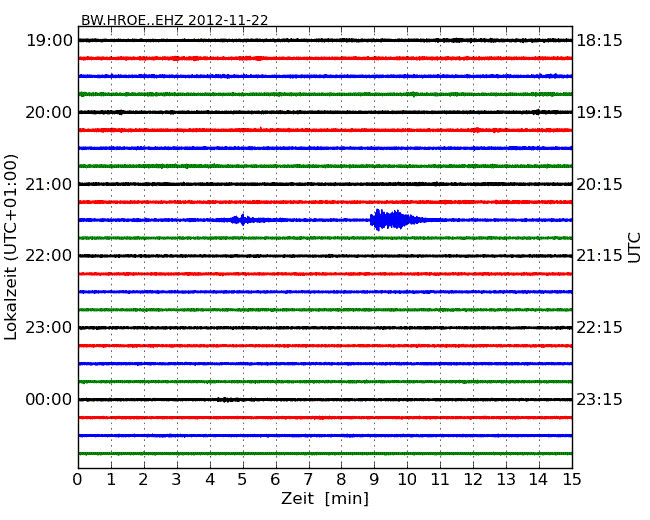Click the 22:00 local time label
This screenshot has width=650, height=520.
49,256
